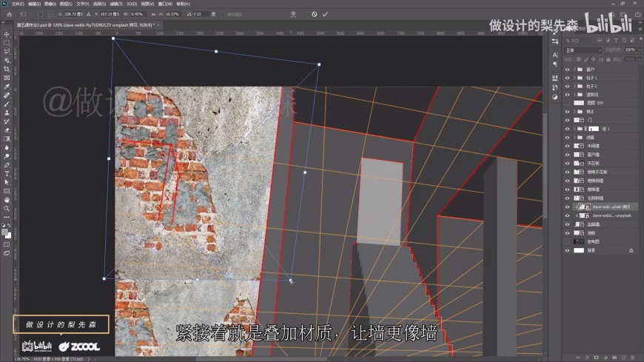Open the 图像(I) menu
The image size is (644, 362).
point(50,4)
